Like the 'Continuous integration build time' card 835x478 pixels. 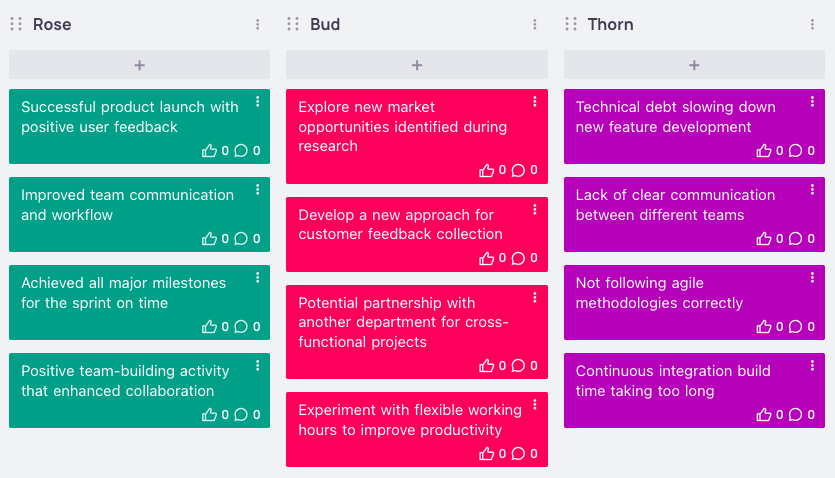coord(764,415)
